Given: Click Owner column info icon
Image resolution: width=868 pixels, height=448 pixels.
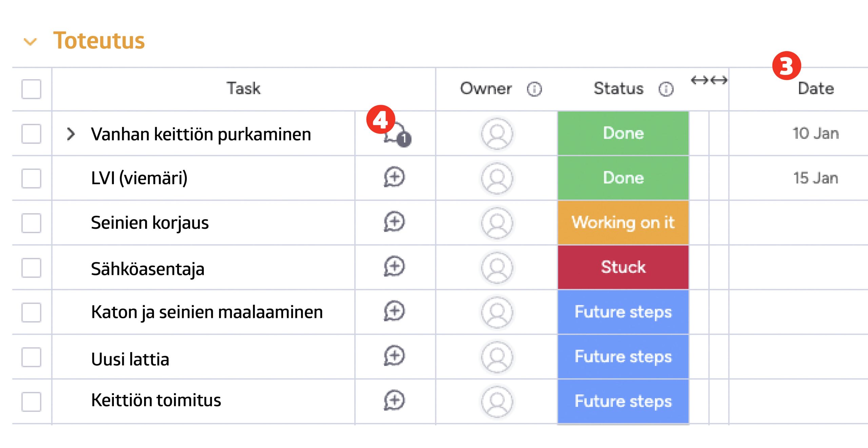Looking at the screenshot, I should point(534,89).
